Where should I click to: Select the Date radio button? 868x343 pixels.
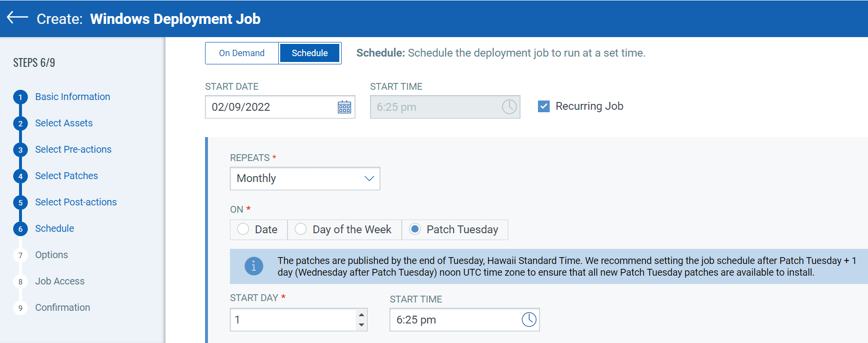point(243,229)
